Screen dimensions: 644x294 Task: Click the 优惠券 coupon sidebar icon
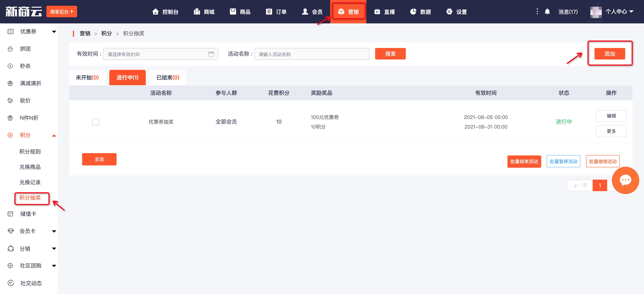[10, 31]
